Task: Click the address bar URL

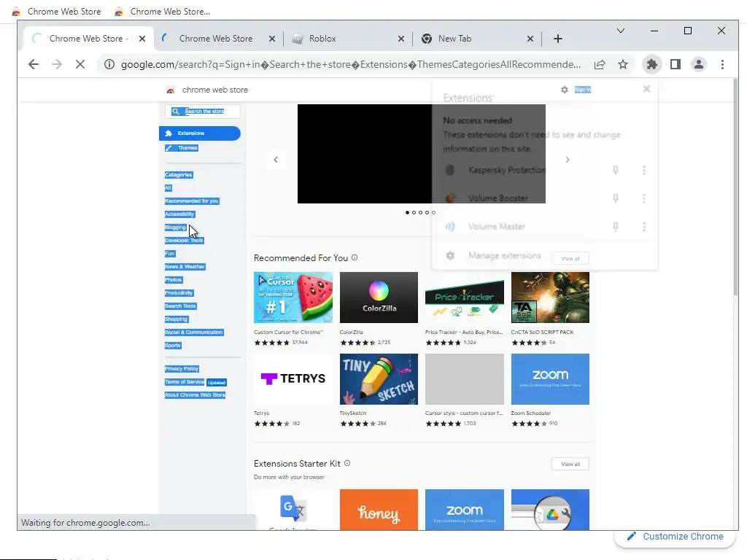Action: pos(351,64)
